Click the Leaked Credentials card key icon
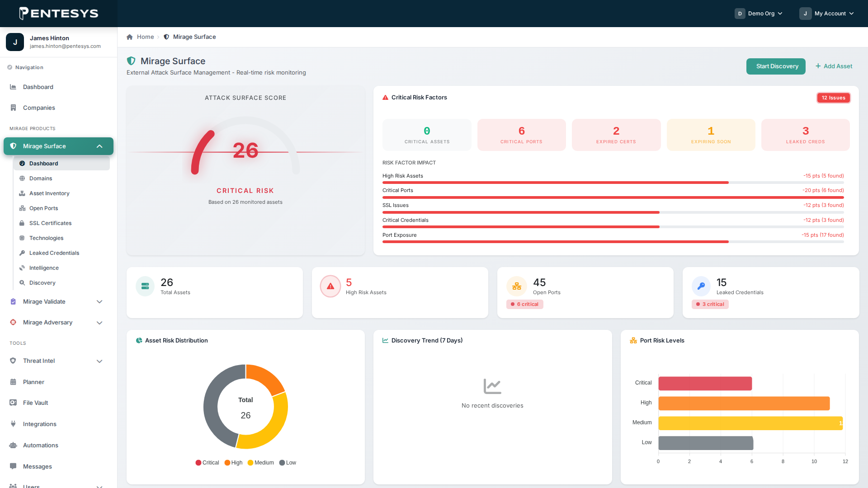Image resolution: width=868 pixels, height=488 pixels. (701, 286)
